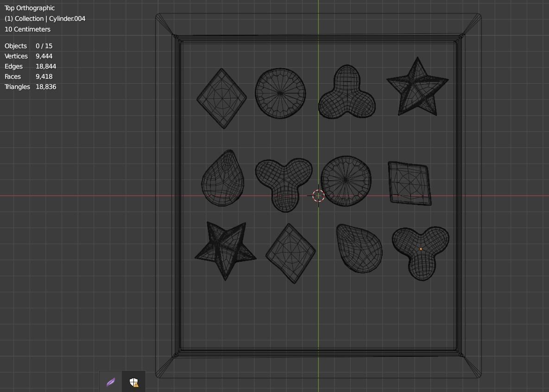Select the round gem mesh in the middle row
This screenshot has height=392, width=549.
coord(346,181)
